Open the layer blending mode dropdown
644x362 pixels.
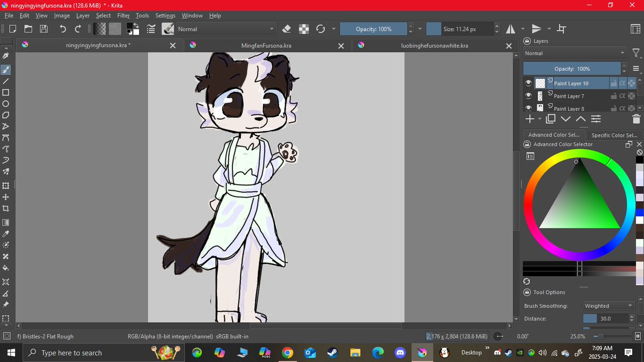coord(575,53)
